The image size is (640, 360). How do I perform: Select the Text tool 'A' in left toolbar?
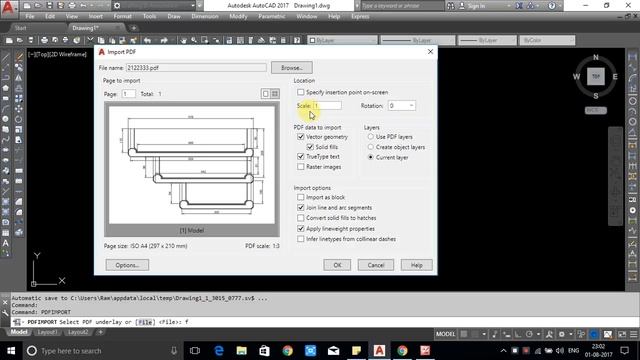[x=6, y=243]
